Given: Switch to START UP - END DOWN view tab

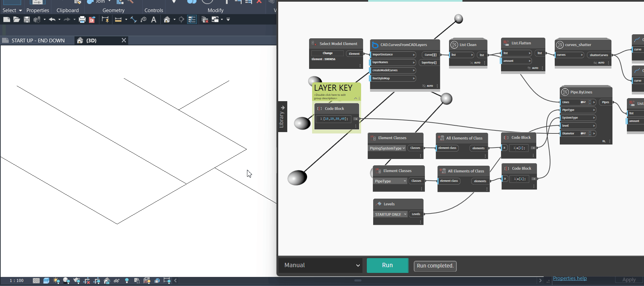Looking at the screenshot, I should [x=38, y=40].
